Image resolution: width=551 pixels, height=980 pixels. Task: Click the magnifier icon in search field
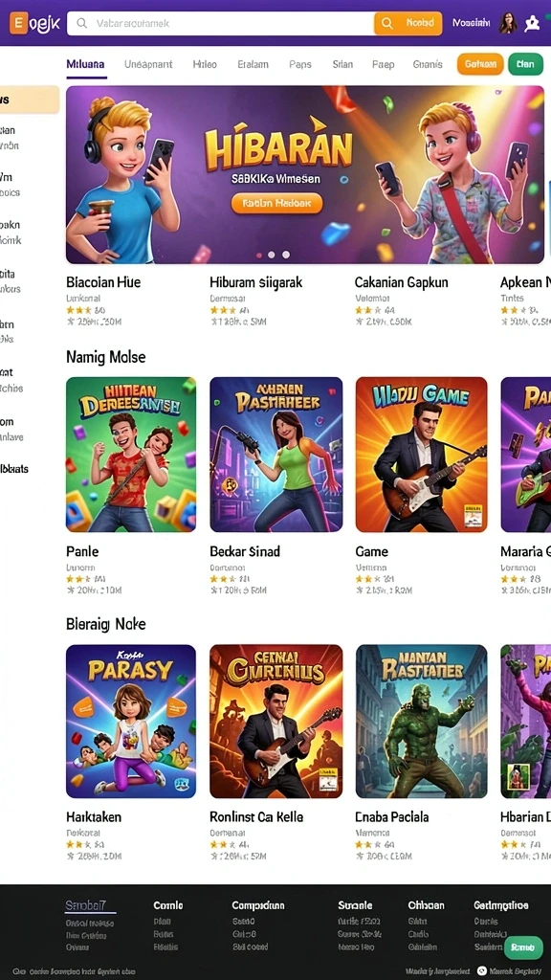coord(81,24)
